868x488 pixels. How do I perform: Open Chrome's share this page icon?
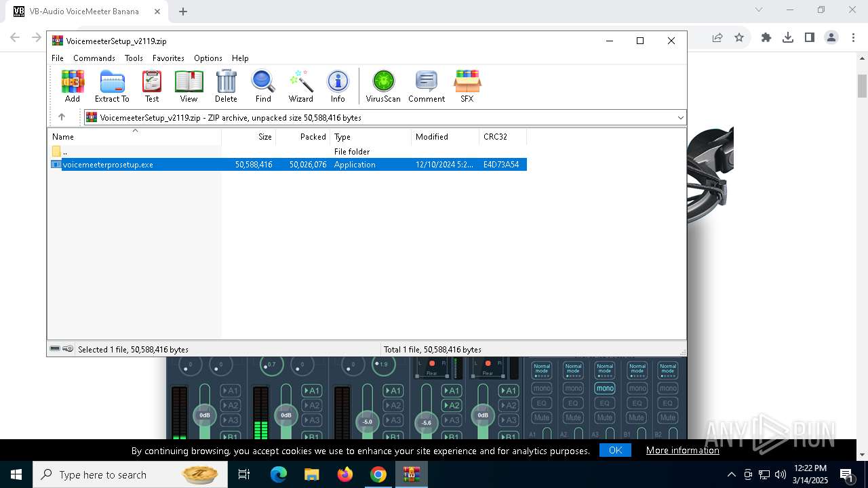tap(717, 38)
